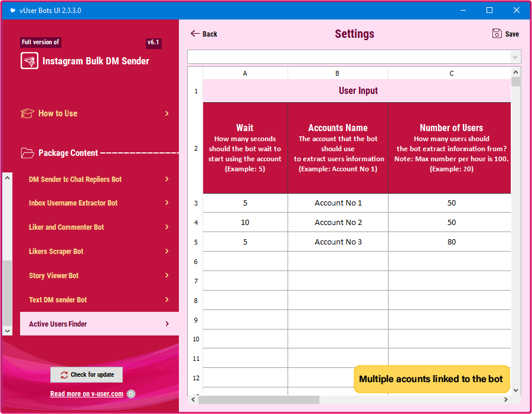
Task: Select Likers Scraper Bot item
Action: tap(99, 251)
